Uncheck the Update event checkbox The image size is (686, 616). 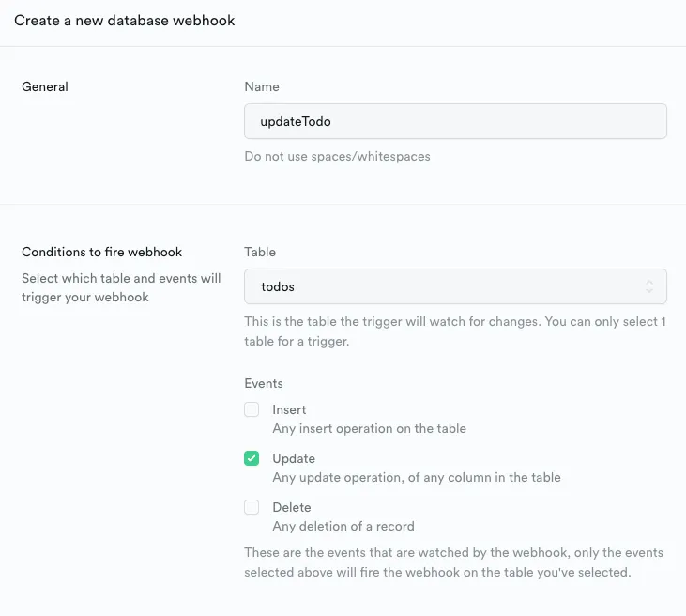click(252, 458)
